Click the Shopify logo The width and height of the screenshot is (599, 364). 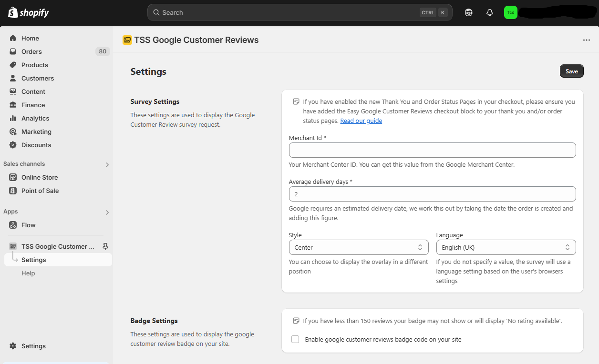(x=29, y=12)
